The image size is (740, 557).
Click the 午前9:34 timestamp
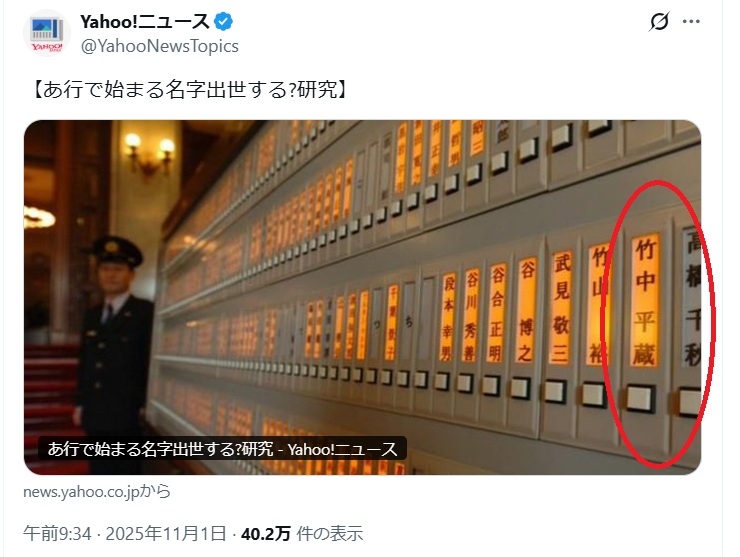(57, 534)
